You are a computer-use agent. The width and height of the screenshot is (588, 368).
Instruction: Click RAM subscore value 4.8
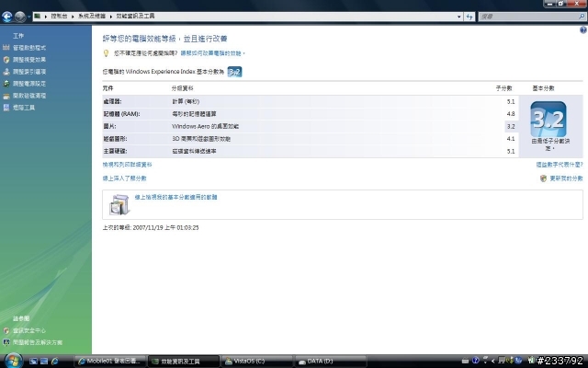tap(511, 114)
